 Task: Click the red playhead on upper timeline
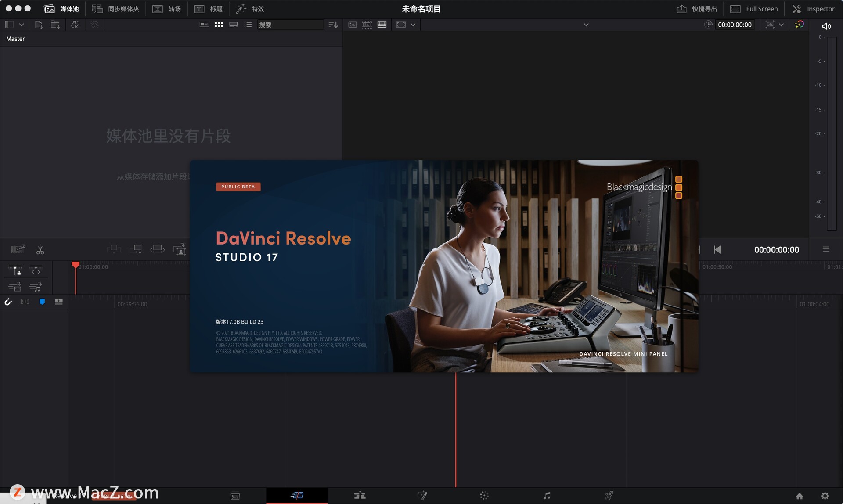point(76,265)
